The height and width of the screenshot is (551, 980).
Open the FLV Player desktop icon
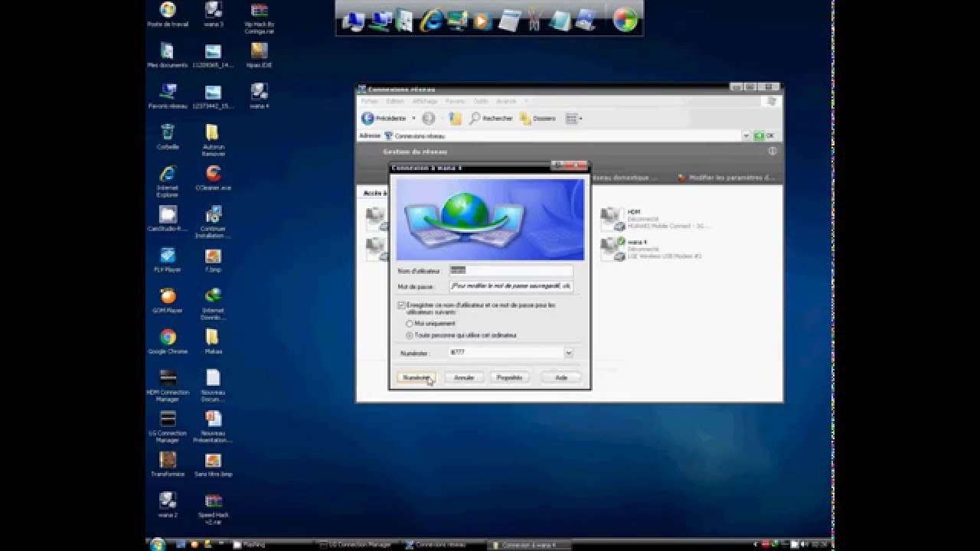coord(168,260)
